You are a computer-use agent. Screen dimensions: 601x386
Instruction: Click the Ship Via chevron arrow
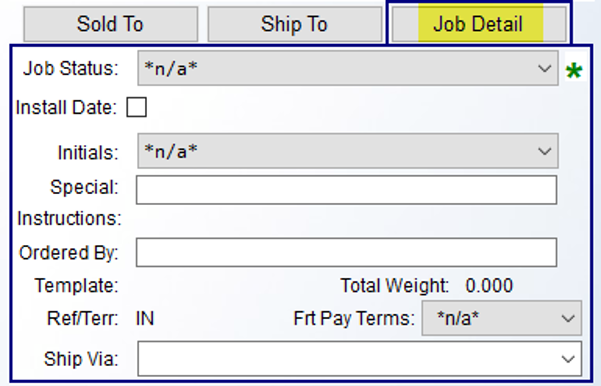pos(568,359)
